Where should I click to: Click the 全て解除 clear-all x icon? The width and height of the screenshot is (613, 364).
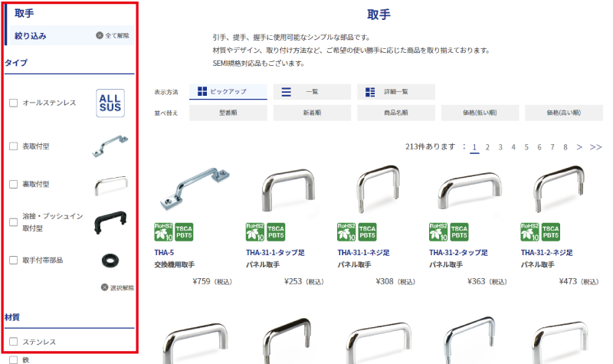[100, 35]
